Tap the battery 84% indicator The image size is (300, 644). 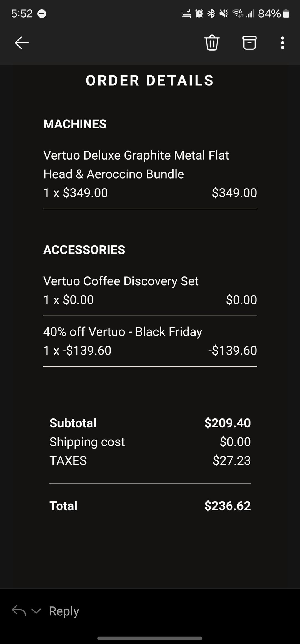[274, 14]
